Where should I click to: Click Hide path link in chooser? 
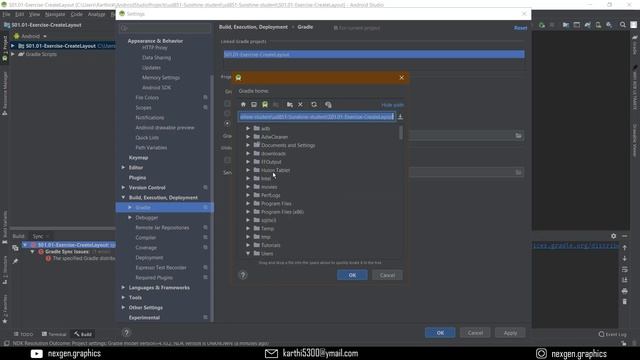(392, 105)
